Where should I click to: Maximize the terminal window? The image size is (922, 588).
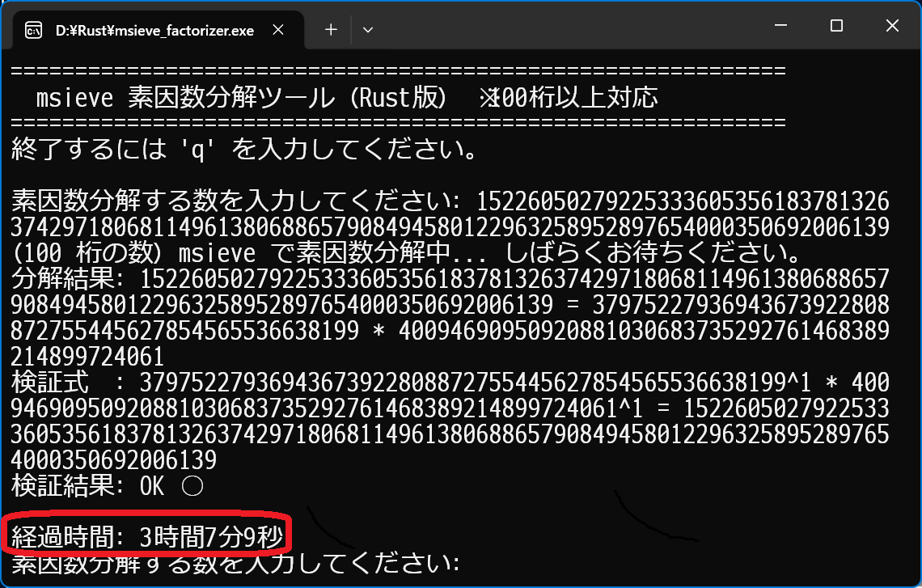pos(836,27)
